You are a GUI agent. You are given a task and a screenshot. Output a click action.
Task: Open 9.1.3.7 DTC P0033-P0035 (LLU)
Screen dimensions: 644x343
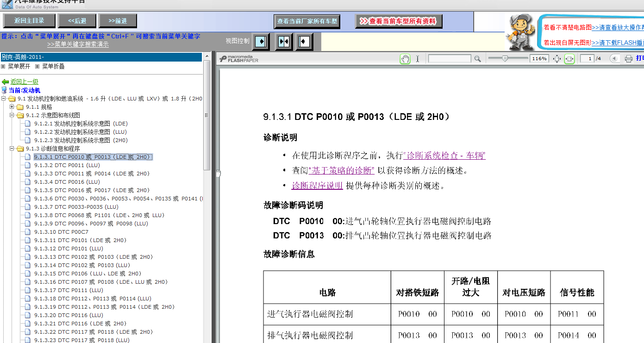[x=76, y=207]
